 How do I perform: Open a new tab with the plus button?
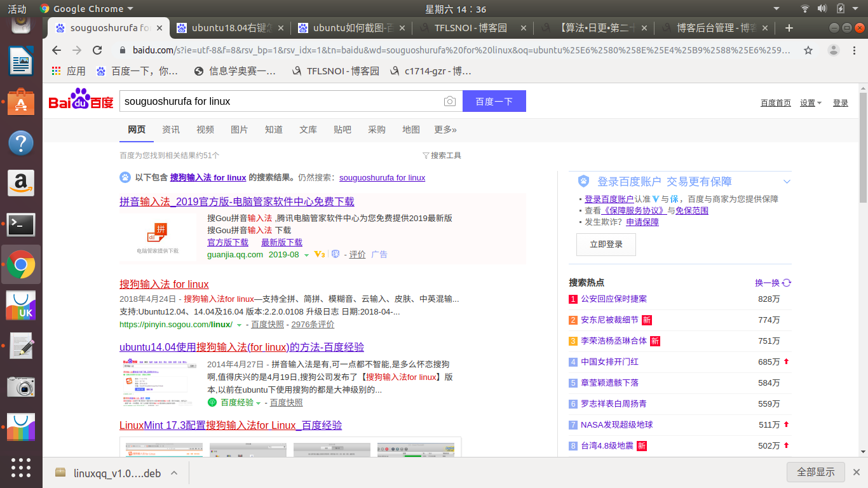[789, 28]
